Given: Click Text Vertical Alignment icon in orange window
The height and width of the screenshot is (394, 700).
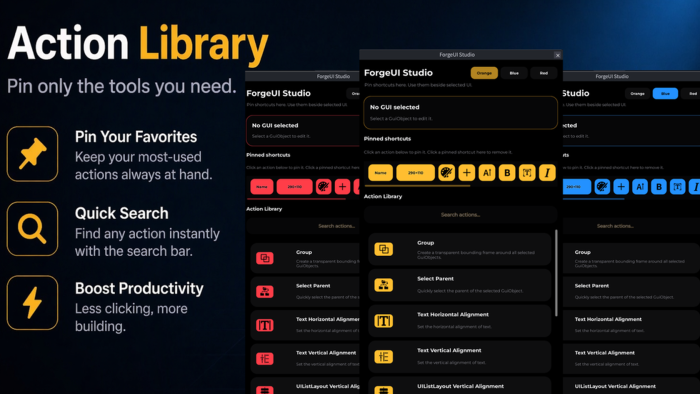Looking at the screenshot, I should point(383,357).
